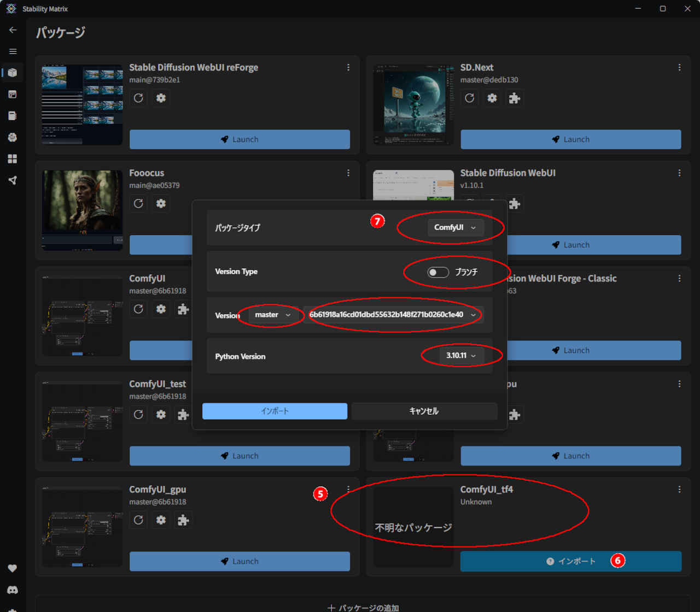Click the refresh icon on ComfyUI_test

(x=138, y=414)
